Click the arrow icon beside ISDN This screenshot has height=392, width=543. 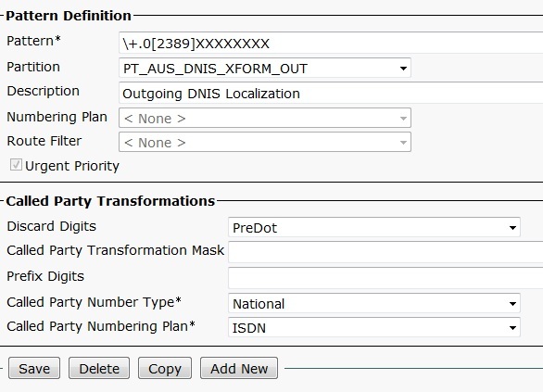(x=512, y=327)
